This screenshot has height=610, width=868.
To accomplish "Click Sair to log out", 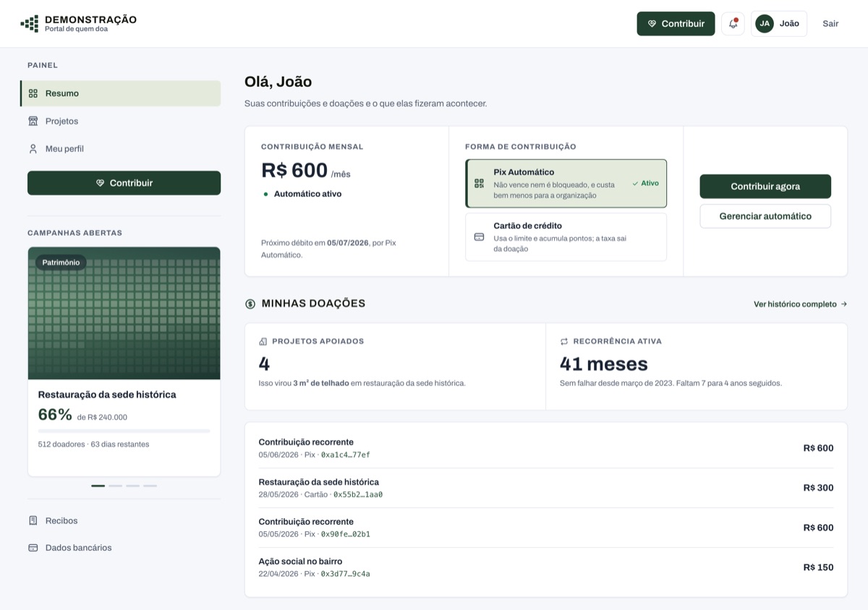I will (x=830, y=23).
